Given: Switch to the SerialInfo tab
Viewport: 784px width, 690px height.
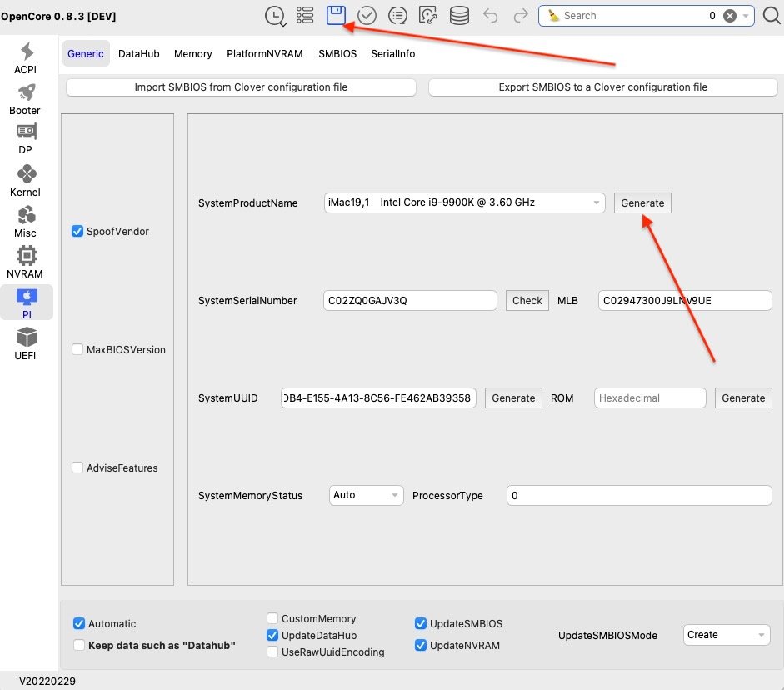Looking at the screenshot, I should pyautogui.click(x=392, y=53).
